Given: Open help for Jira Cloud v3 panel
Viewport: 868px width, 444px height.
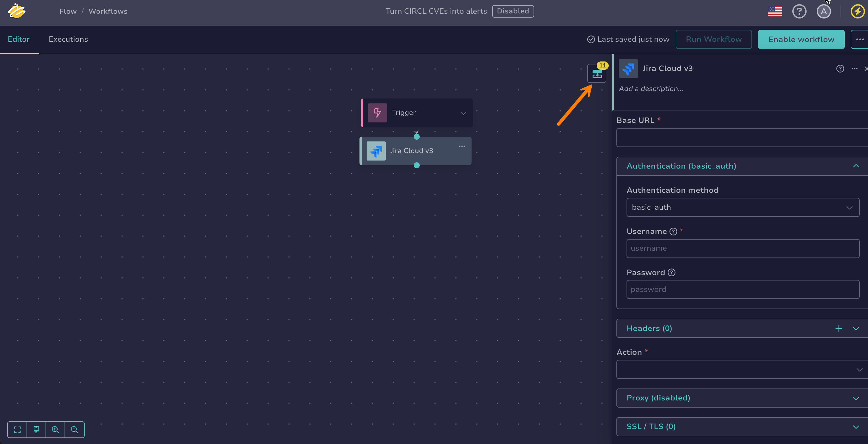Looking at the screenshot, I should click(840, 69).
